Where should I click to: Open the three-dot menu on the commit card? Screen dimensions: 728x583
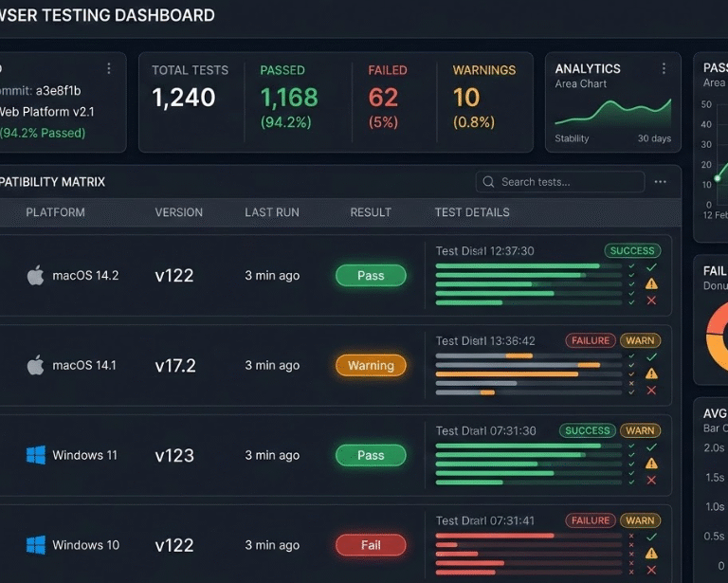[109, 69]
